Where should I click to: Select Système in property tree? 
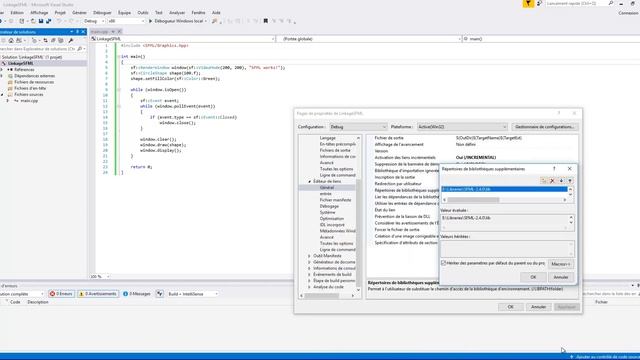[327, 212]
